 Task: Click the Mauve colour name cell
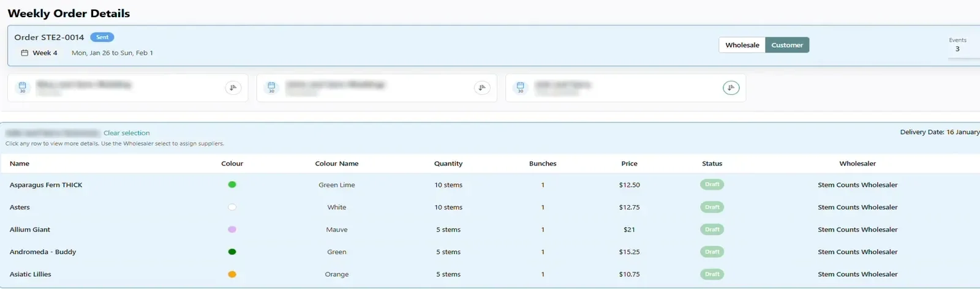(337, 230)
